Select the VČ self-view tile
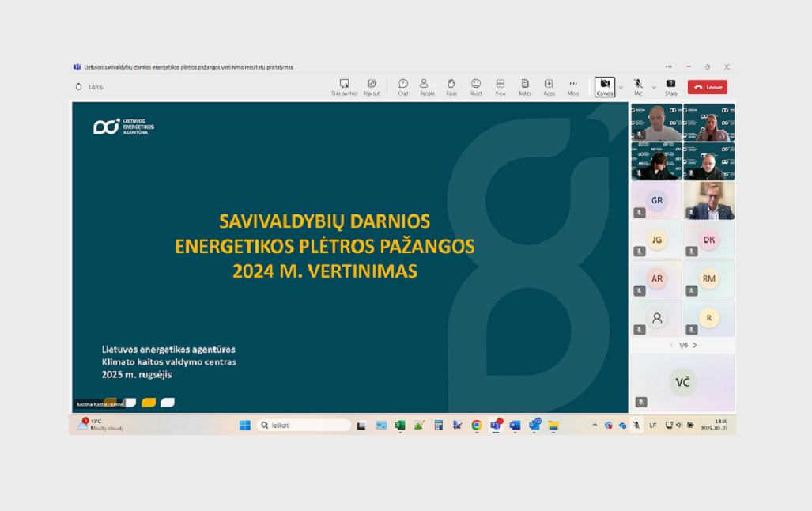The width and height of the screenshot is (812, 511). tap(682, 383)
